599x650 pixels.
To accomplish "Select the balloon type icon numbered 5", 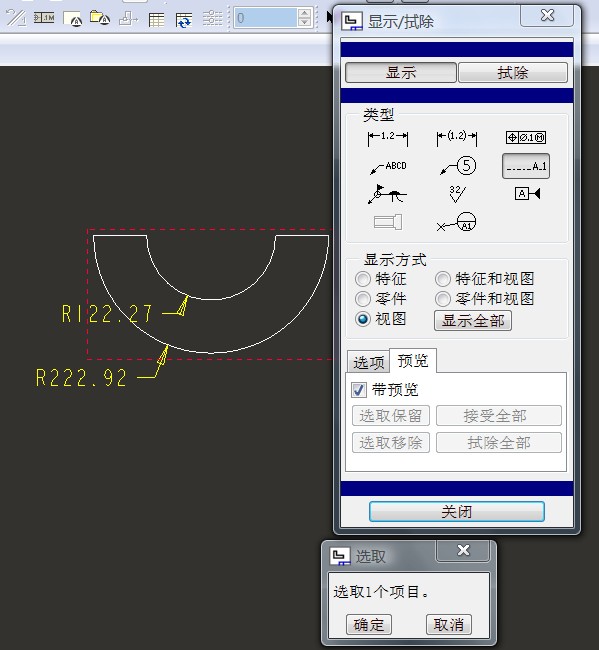I will pyautogui.click(x=458, y=166).
